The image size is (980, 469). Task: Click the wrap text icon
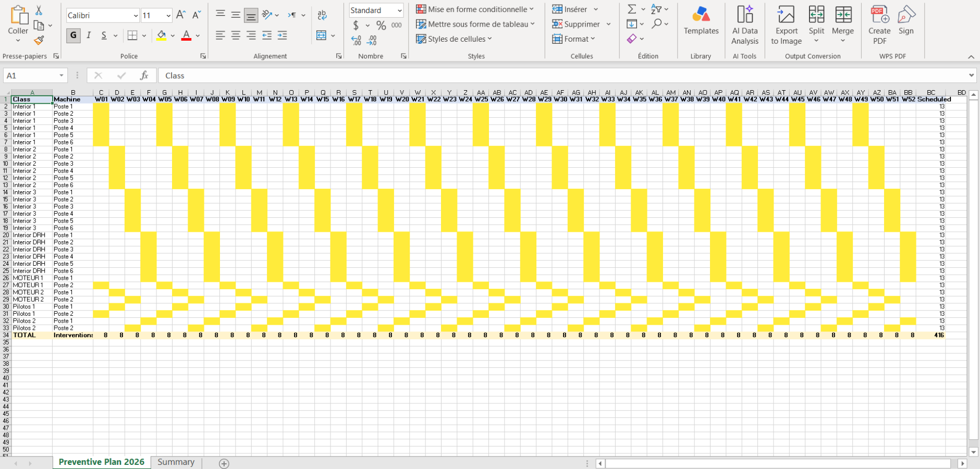[x=322, y=15]
